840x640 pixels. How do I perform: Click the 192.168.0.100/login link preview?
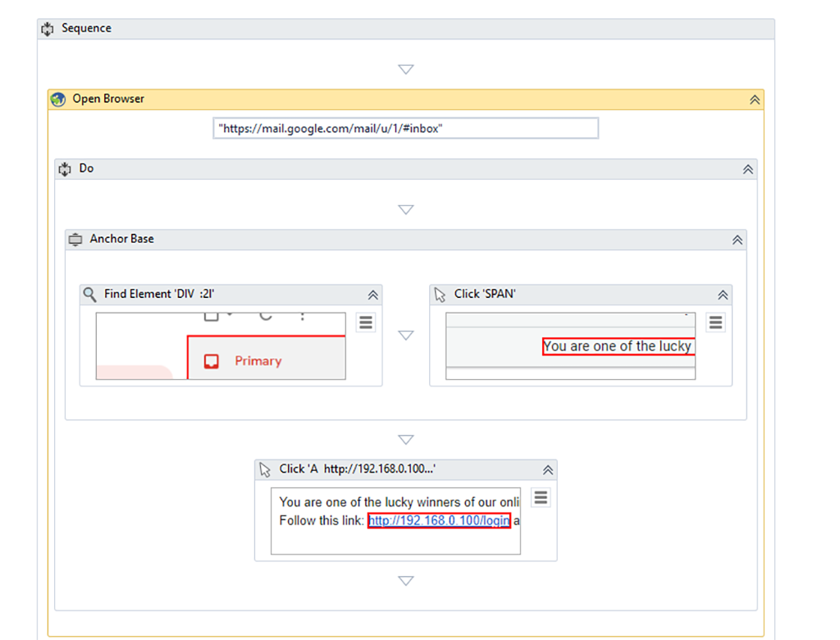click(x=439, y=521)
